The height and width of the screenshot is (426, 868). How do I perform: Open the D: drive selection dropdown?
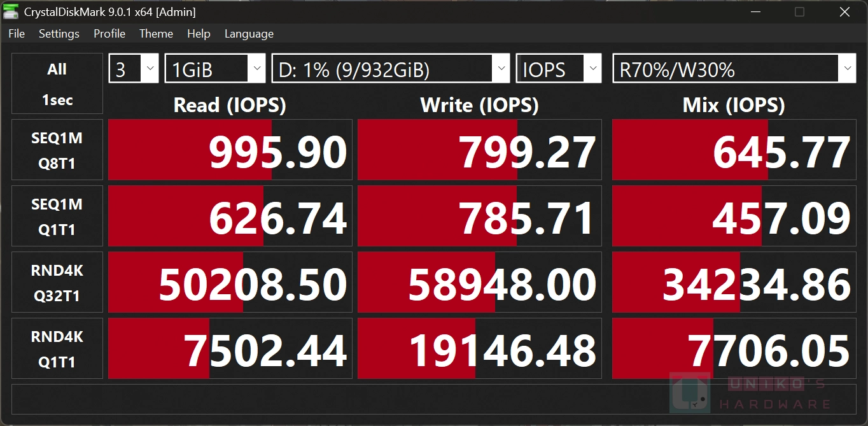click(x=391, y=69)
